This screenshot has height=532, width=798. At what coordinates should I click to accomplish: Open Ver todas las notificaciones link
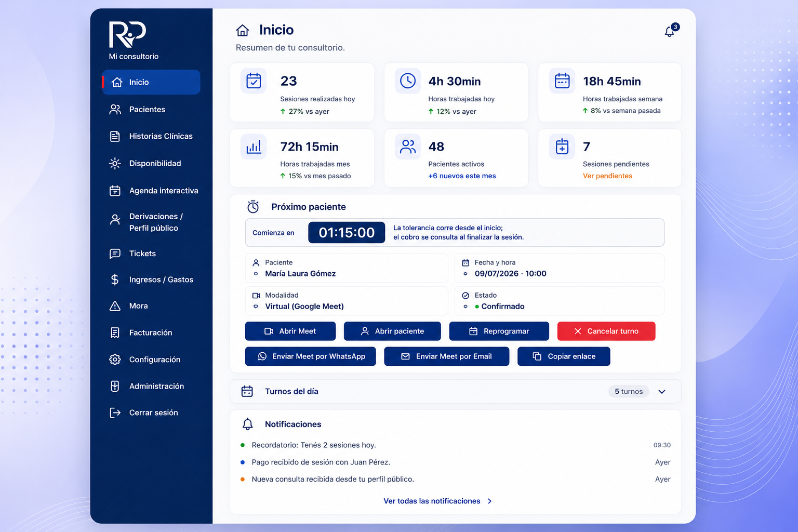tap(432, 501)
